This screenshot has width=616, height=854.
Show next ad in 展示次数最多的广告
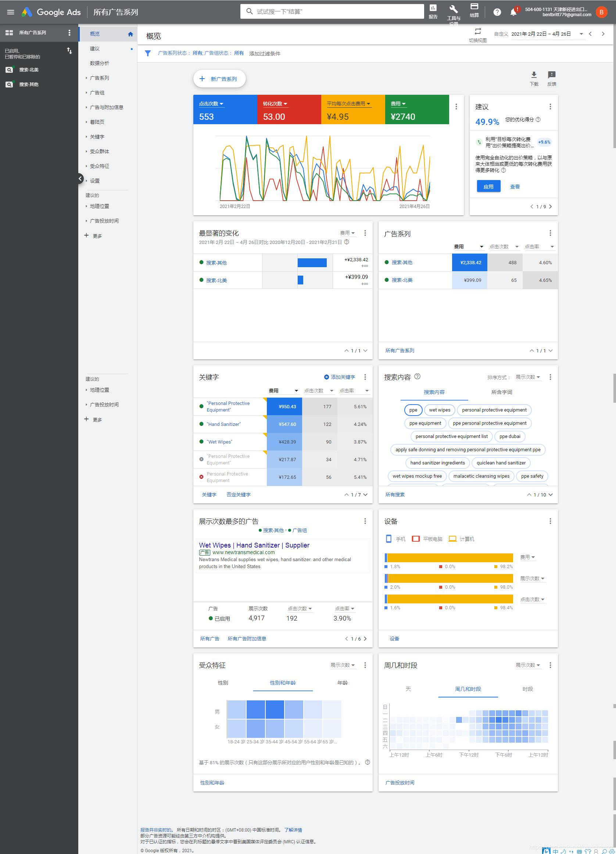pos(365,639)
